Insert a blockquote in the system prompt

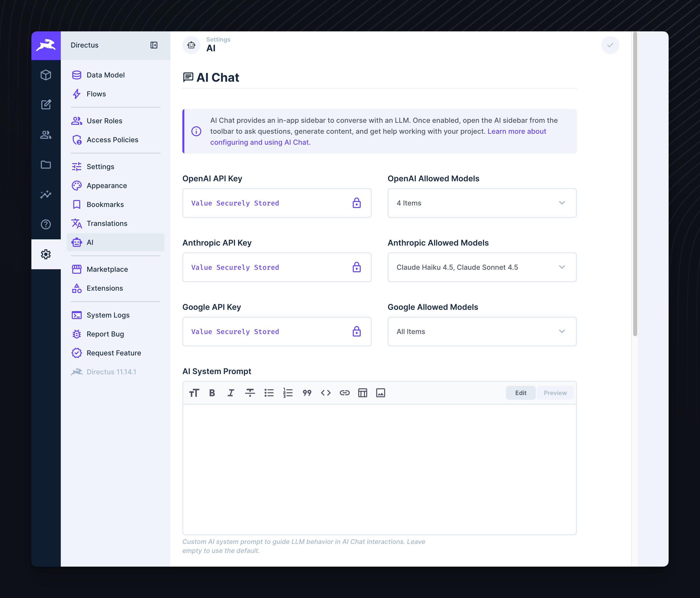[307, 393]
